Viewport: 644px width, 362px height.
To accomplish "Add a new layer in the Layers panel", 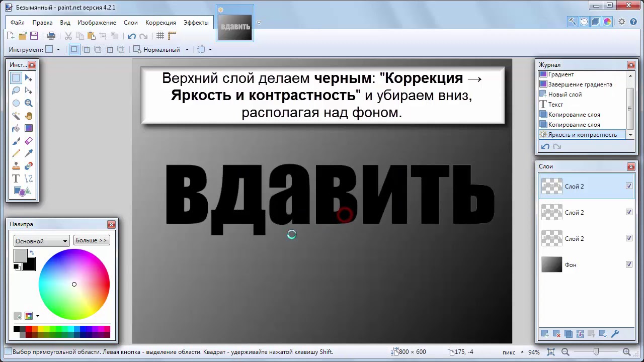I will [544, 333].
